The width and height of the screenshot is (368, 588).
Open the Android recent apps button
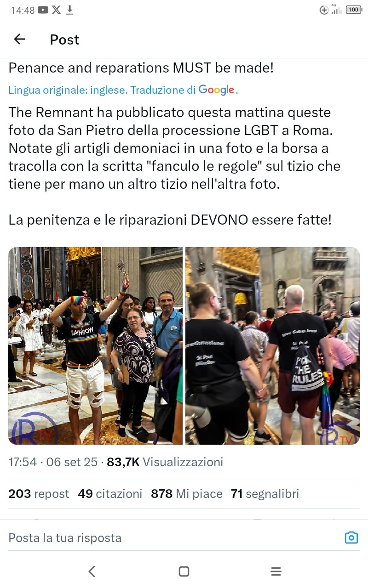(x=276, y=571)
